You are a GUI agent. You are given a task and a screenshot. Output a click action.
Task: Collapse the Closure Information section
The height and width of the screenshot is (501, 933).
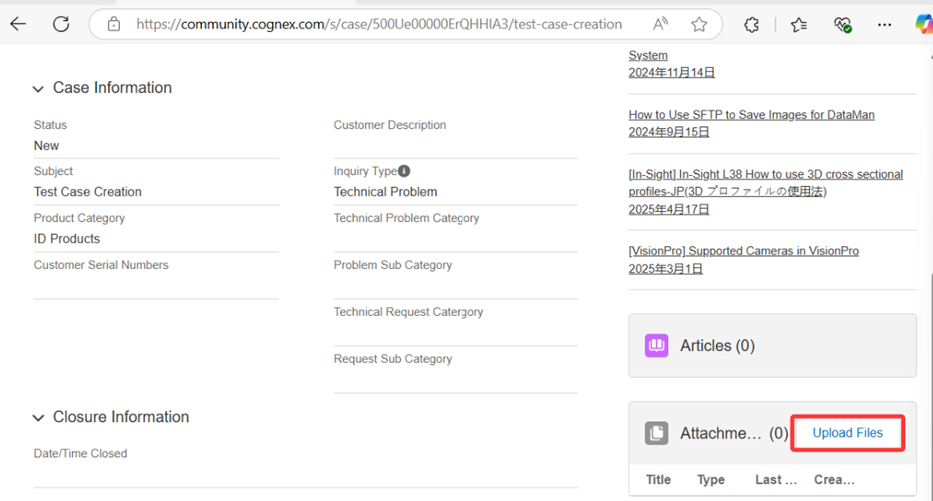point(38,418)
